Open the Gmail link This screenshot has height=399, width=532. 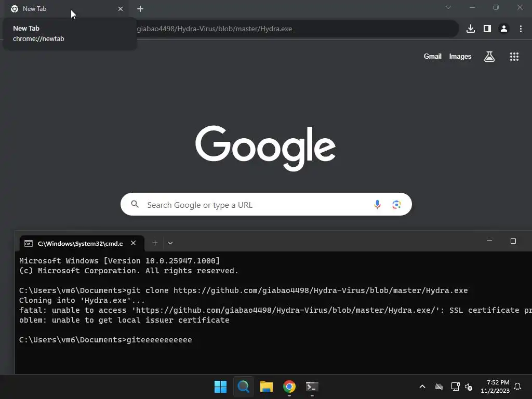433,56
